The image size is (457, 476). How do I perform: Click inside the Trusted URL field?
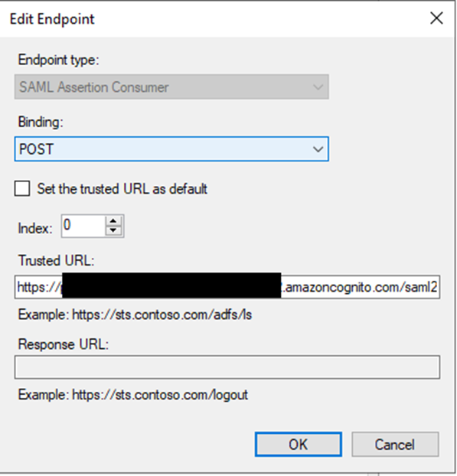coord(227,287)
